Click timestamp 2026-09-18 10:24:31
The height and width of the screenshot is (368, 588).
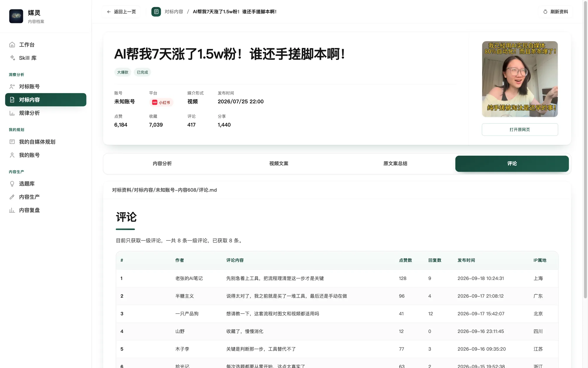tap(481, 279)
